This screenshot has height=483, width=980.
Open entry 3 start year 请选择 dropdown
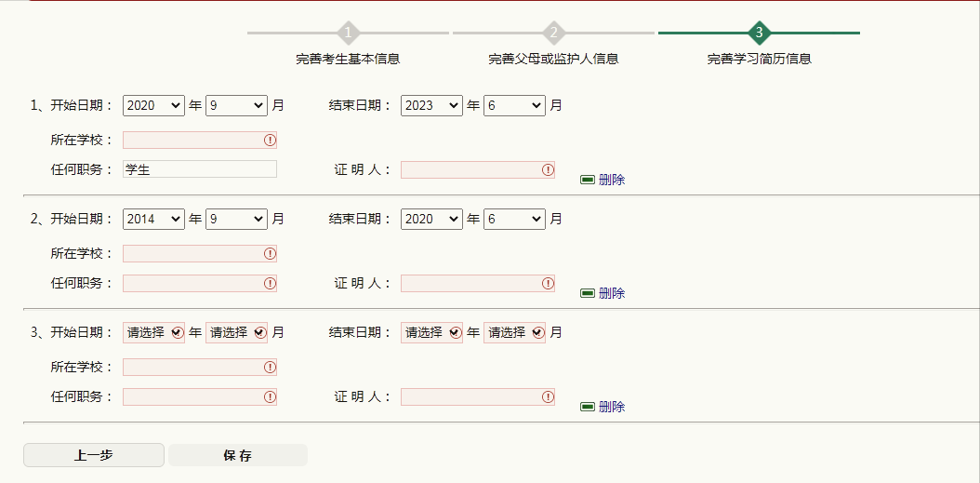pyautogui.click(x=153, y=333)
